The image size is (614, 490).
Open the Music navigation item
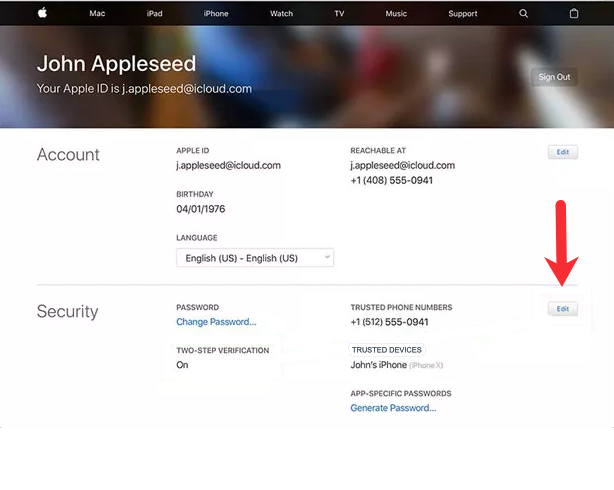tap(396, 13)
